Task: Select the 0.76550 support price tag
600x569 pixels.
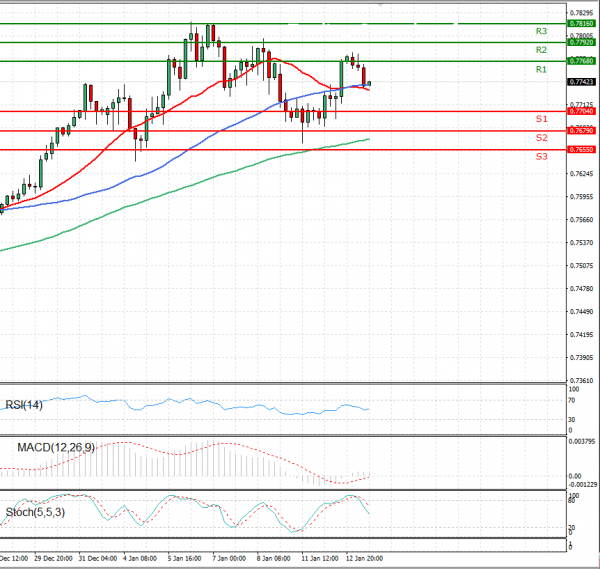Action: [582, 150]
